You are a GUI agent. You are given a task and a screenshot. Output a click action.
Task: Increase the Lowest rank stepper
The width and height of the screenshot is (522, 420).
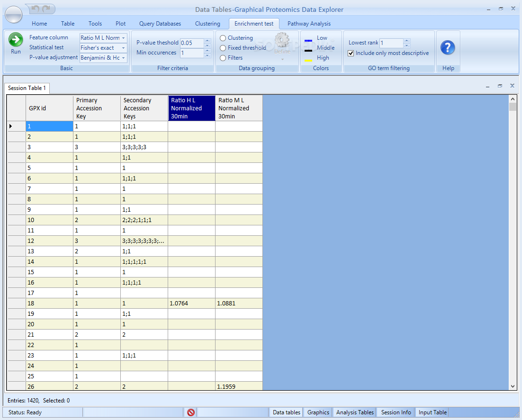pos(407,41)
